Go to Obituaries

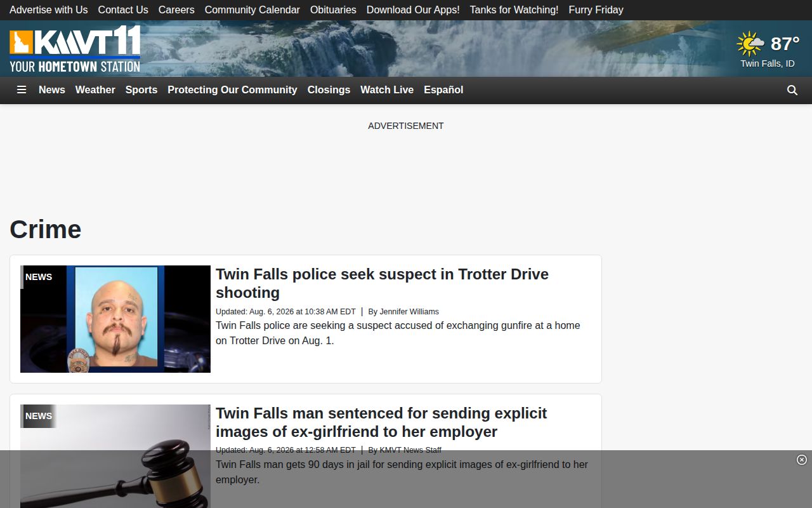point(333,10)
